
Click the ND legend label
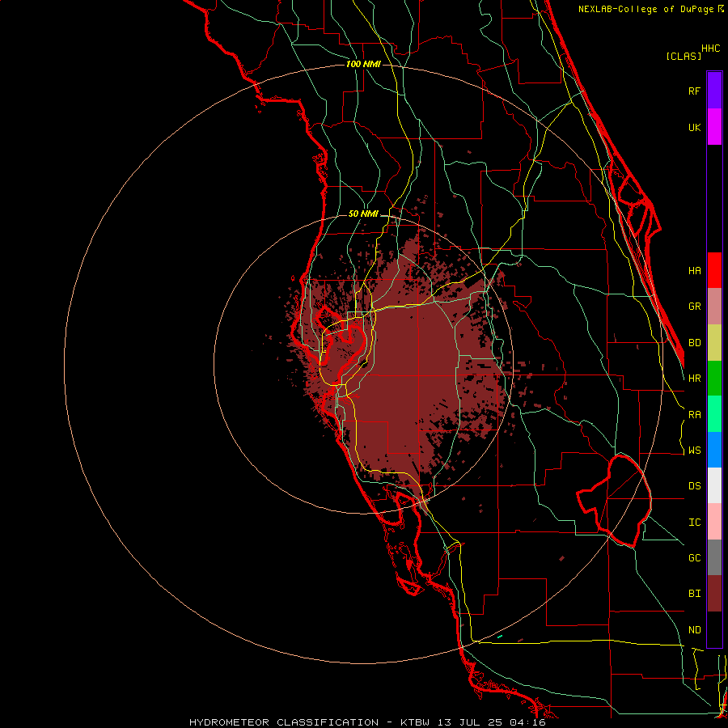(694, 630)
